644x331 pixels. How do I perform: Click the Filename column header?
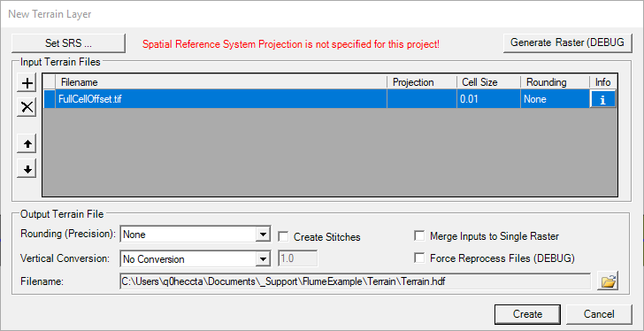[x=221, y=82]
